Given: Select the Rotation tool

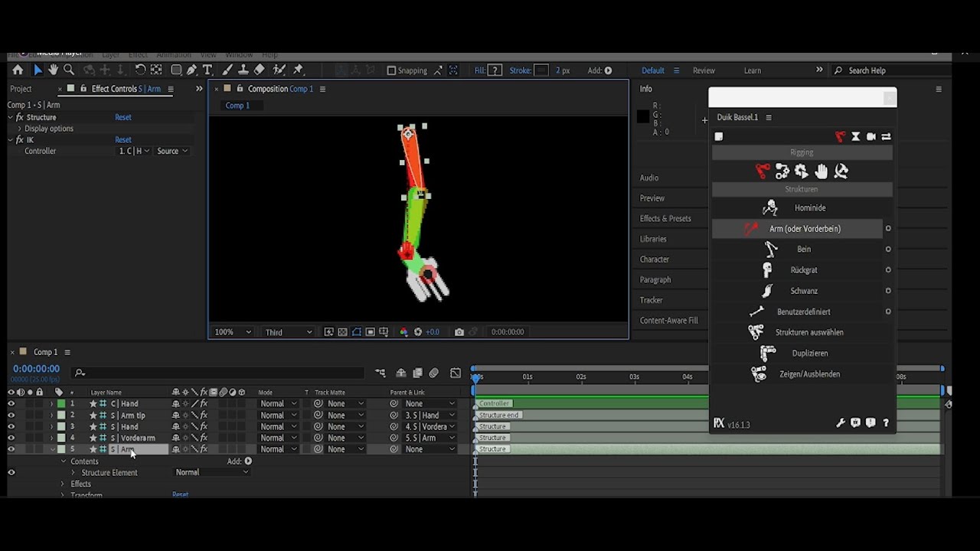Looking at the screenshot, I should point(140,70).
